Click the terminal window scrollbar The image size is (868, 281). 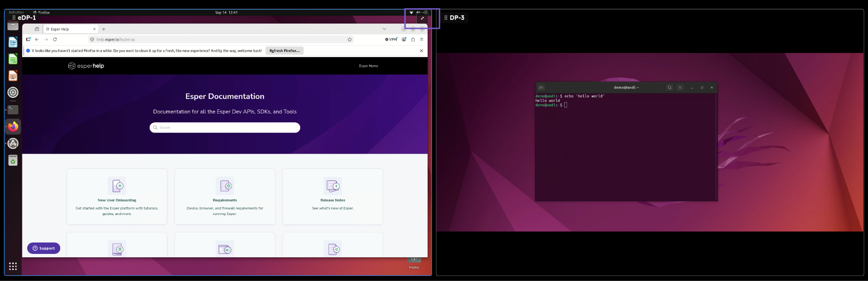(x=716, y=147)
